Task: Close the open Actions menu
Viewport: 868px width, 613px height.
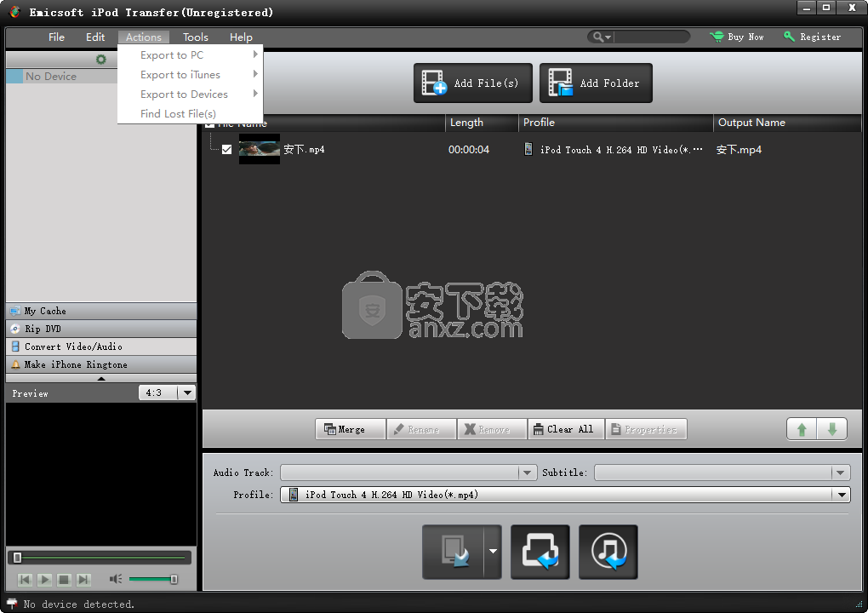Action: [143, 37]
